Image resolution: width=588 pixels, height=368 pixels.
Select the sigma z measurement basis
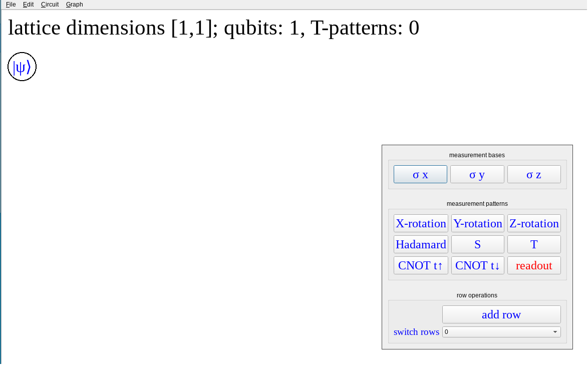533,175
